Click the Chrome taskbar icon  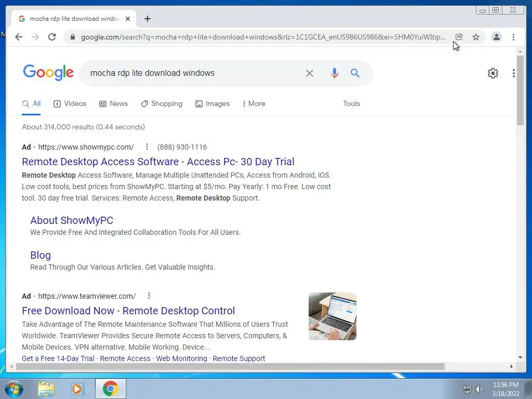[x=111, y=389]
